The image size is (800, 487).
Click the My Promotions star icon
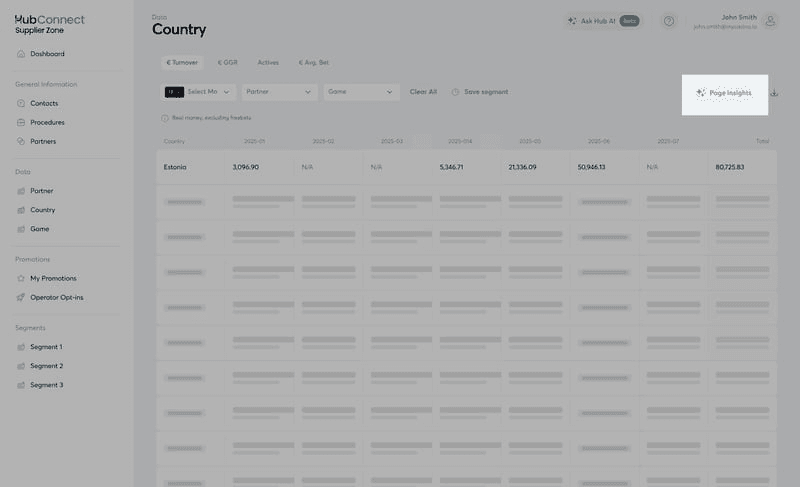pyautogui.click(x=21, y=278)
